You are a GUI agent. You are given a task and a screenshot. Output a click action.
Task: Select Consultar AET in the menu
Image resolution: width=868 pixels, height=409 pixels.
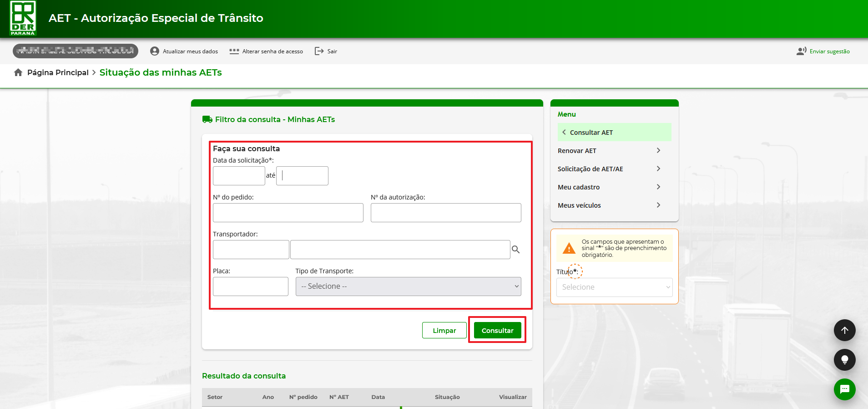[614, 133]
